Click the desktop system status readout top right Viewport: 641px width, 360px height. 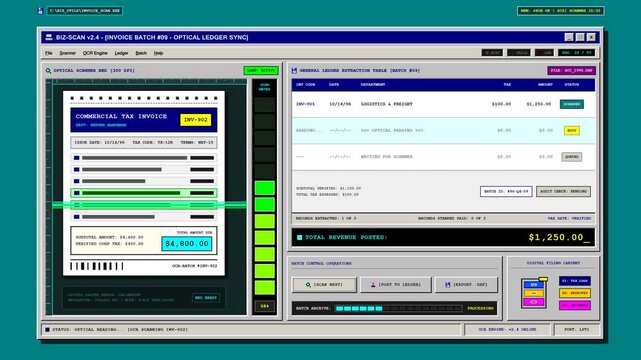click(x=560, y=11)
